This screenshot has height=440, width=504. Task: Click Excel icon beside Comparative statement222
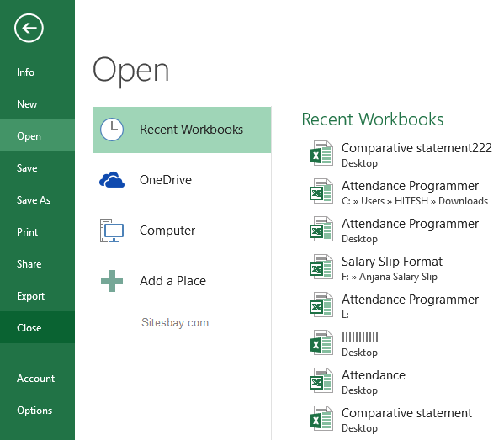[321, 153]
